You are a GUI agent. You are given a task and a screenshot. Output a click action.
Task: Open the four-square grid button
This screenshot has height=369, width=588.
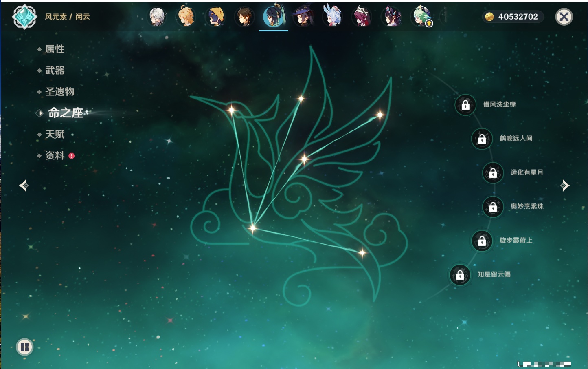(24, 347)
